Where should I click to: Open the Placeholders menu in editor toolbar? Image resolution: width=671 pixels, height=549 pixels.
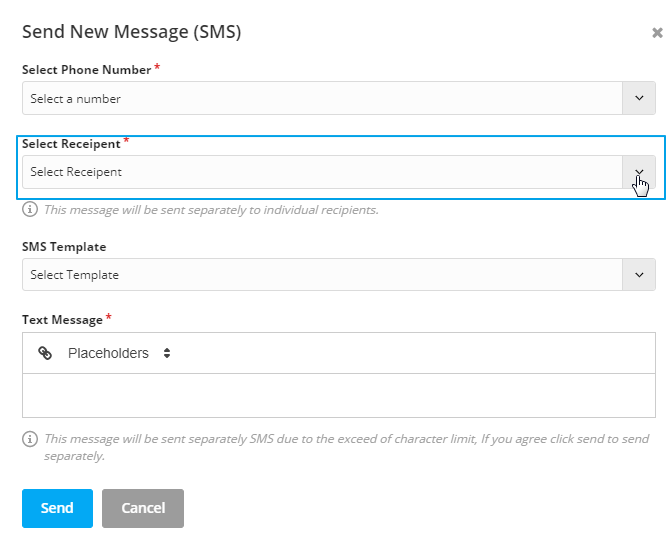119,353
